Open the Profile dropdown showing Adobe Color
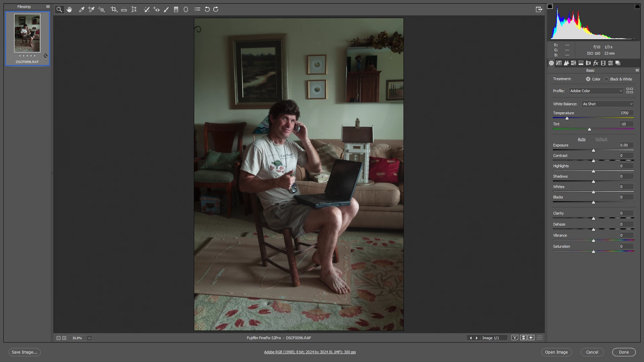The image size is (644, 362). coord(596,91)
